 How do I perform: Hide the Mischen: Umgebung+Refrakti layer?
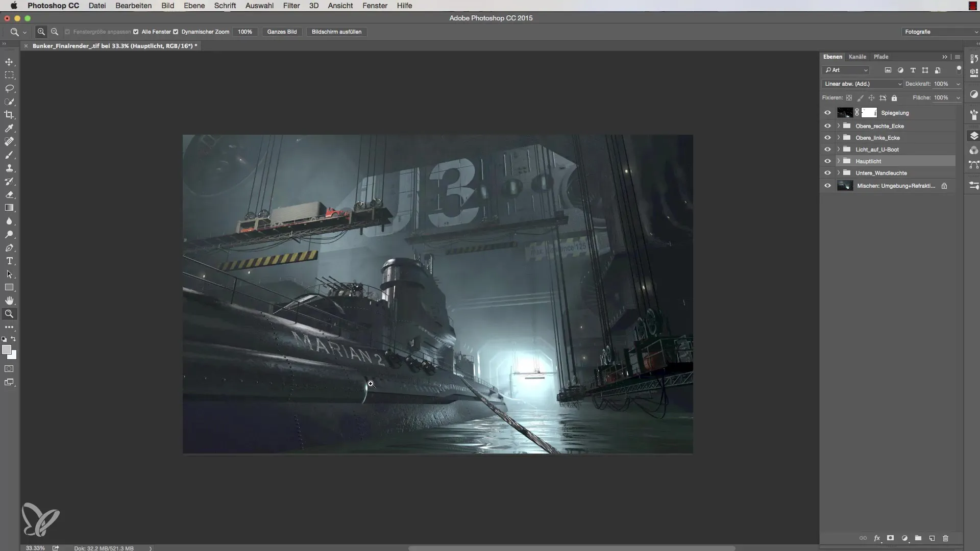827,186
